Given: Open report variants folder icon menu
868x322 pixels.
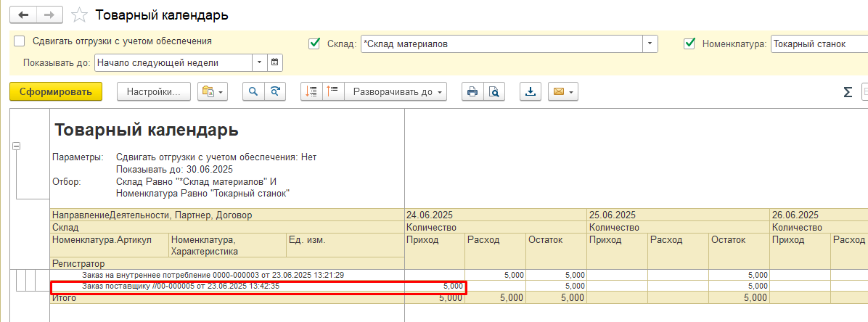Looking at the screenshot, I should 213,92.
